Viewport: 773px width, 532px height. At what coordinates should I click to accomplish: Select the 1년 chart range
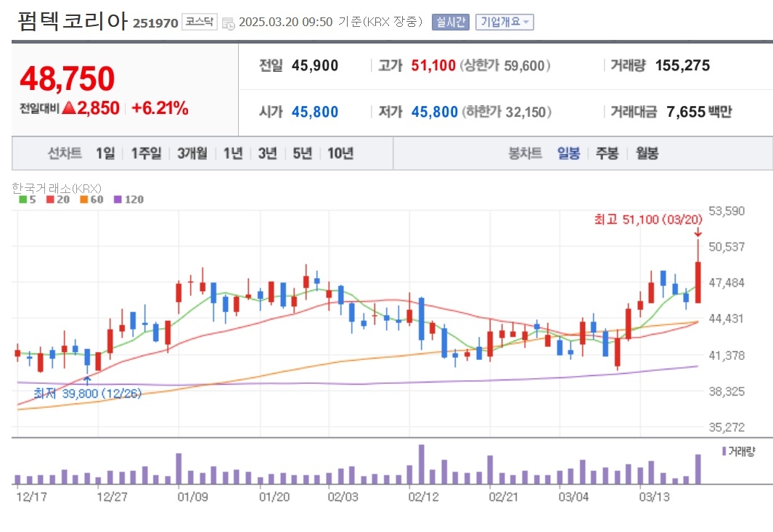coord(233,153)
